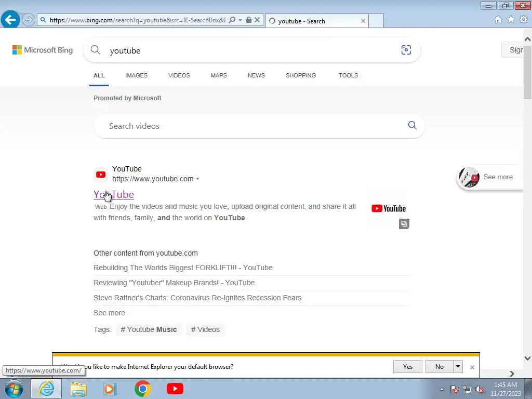Expand the dropdown next to https://www.youtube.com

point(198,179)
